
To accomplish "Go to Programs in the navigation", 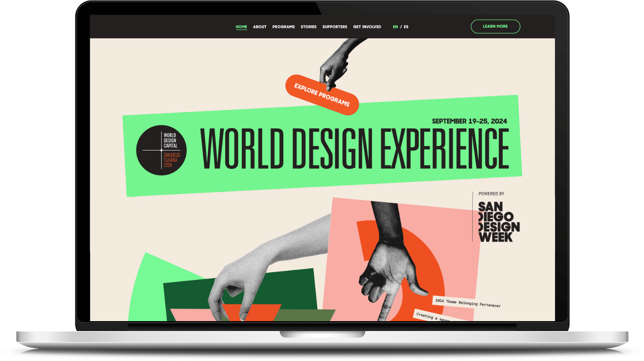I will pyautogui.click(x=283, y=27).
